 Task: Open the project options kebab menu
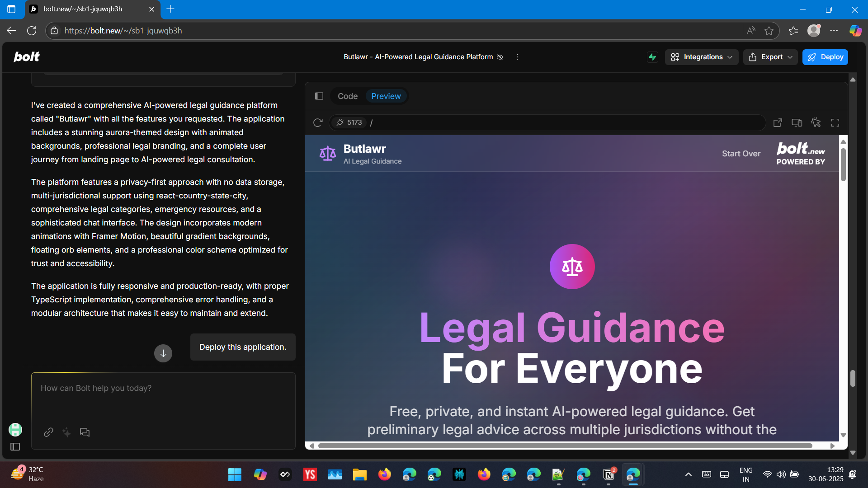click(x=517, y=57)
